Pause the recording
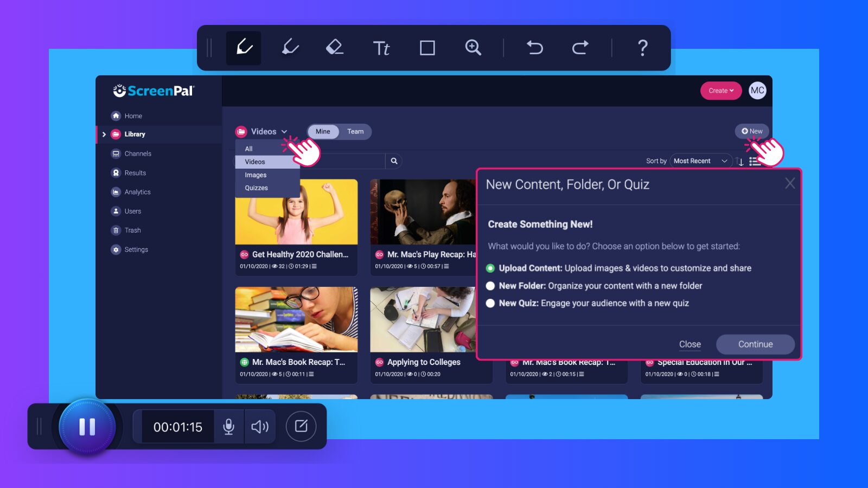The height and width of the screenshot is (488, 868). coord(87,427)
